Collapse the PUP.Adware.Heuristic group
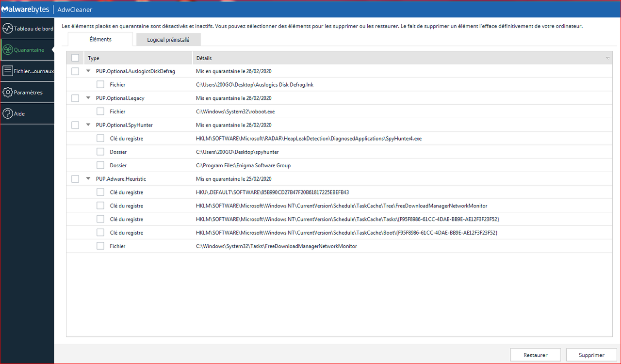Image resolution: width=621 pixels, height=364 pixels. pyautogui.click(x=88, y=178)
